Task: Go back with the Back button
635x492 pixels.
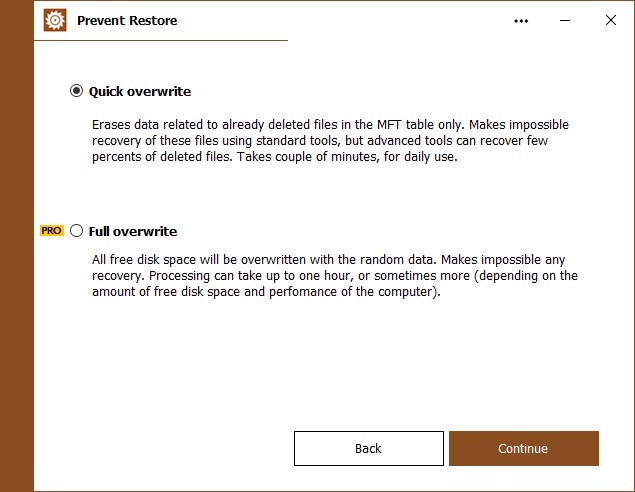Action: point(369,448)
